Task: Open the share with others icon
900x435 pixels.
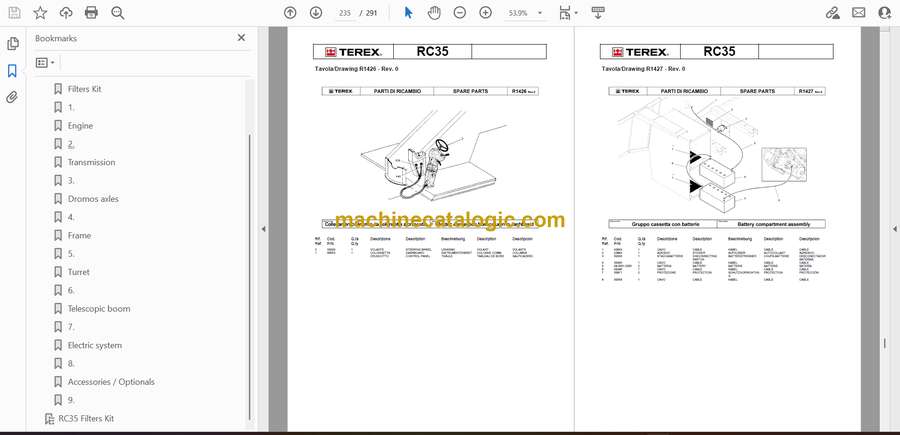Action: pos(885,13)
